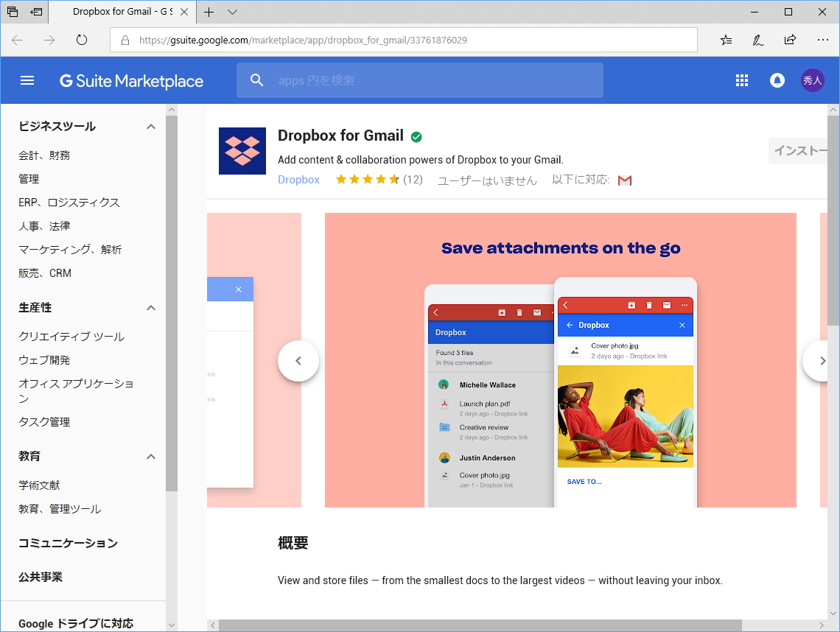Click the Dropbox developer link
This screenshot has width=840, height=632.
point(298,179)
